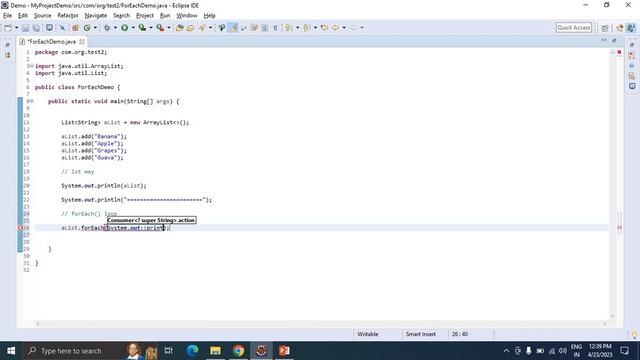
Task: Maximize the editor area
Action: (x=614, y=40)
